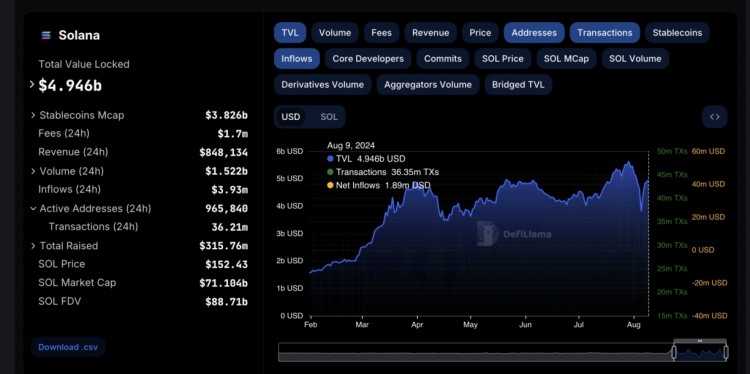Select the Volume (24h) value $1.522b

pyautogui.click(x=227, y=171)
